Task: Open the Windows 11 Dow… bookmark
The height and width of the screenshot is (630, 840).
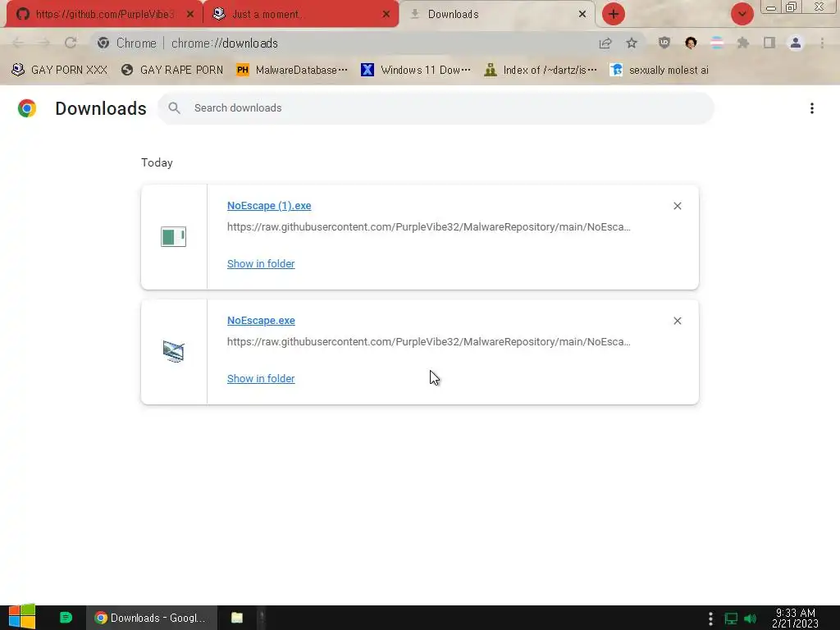Action: pyautogui.click(x=416, y=71)
